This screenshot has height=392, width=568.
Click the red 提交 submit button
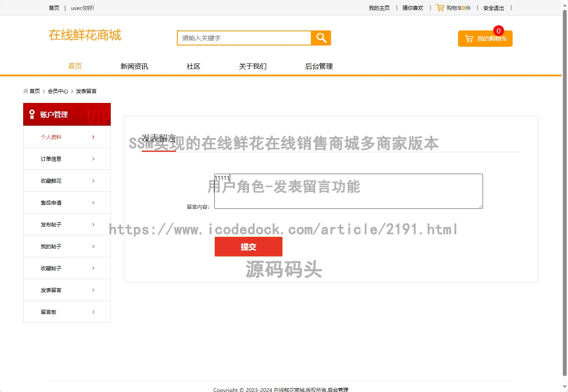coord(249,247)
